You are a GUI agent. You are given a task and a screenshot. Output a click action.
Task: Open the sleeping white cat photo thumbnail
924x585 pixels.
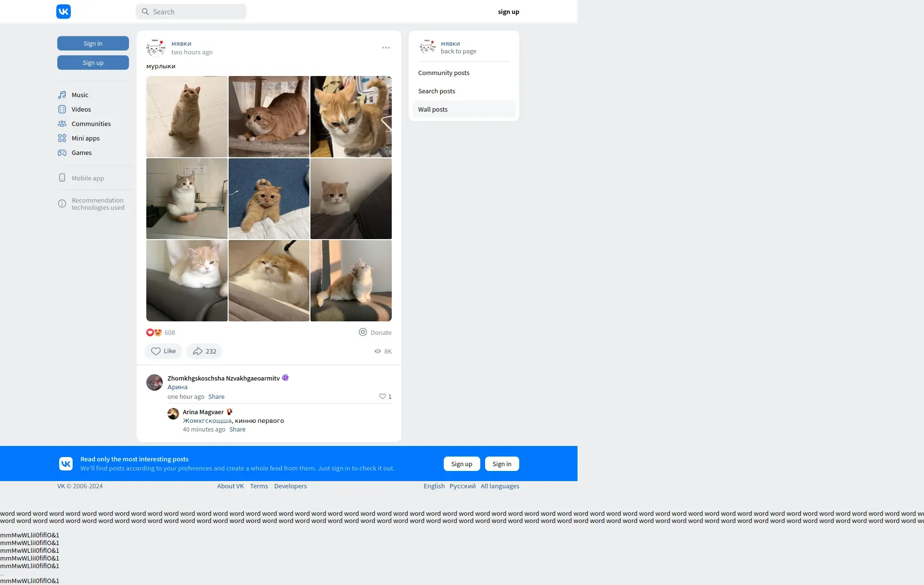pyautogui.click(x=269, y=280)
